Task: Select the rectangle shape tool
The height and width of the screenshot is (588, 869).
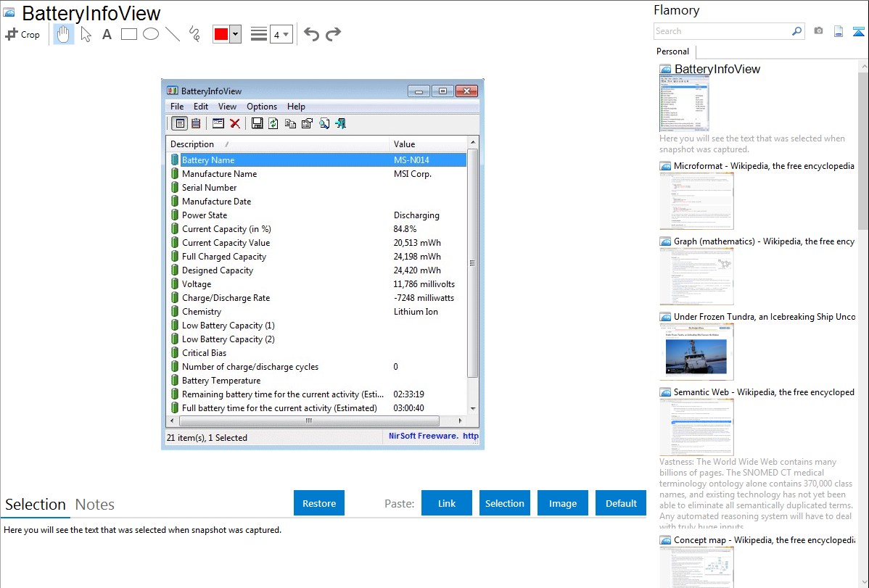Action: (x=128, y=34)
